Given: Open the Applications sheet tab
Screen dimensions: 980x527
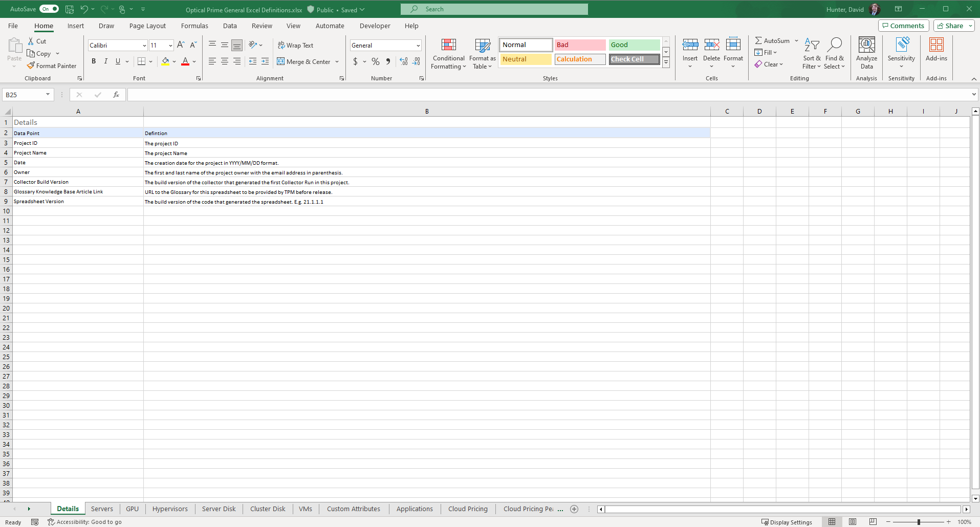Looking at the screenshot, I should (415, 509).
